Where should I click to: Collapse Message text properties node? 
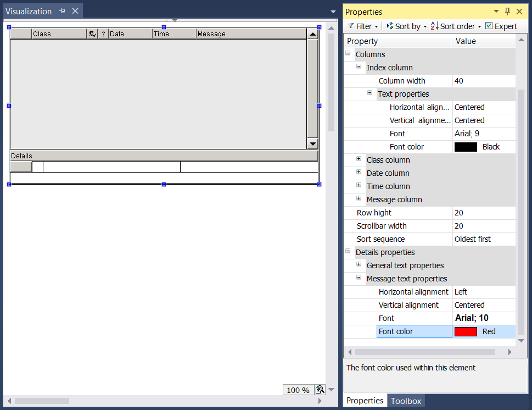359,278
